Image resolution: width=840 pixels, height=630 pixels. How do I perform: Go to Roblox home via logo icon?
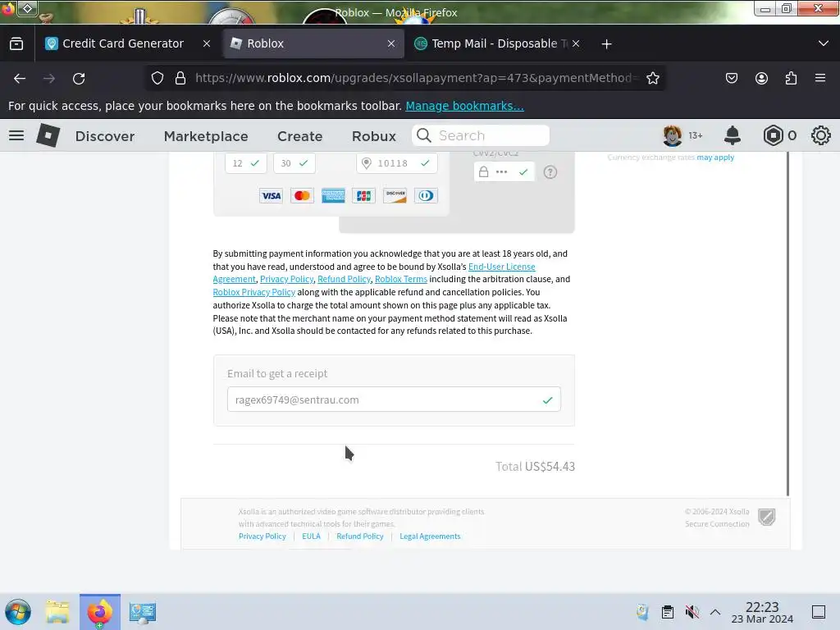pyautogui.click(x=48, y=135)
